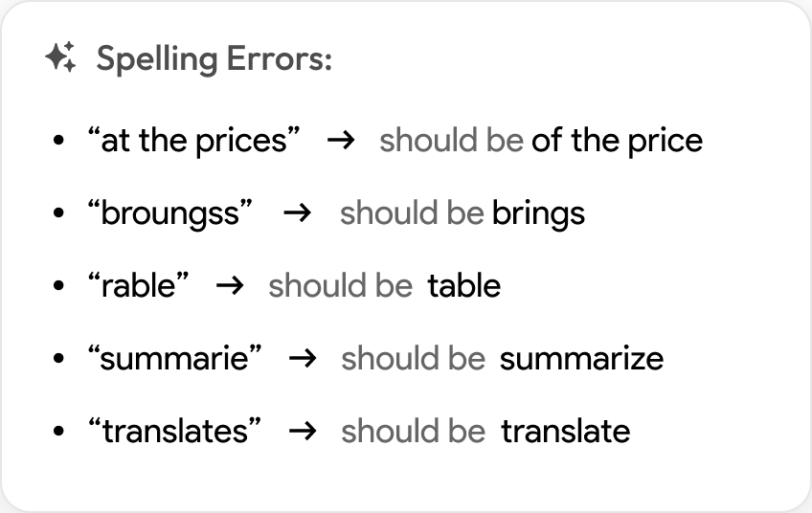This screenshot has width=812, height=513.
Task: Click the arrow after "at the prices"
Action: [341, 140]
